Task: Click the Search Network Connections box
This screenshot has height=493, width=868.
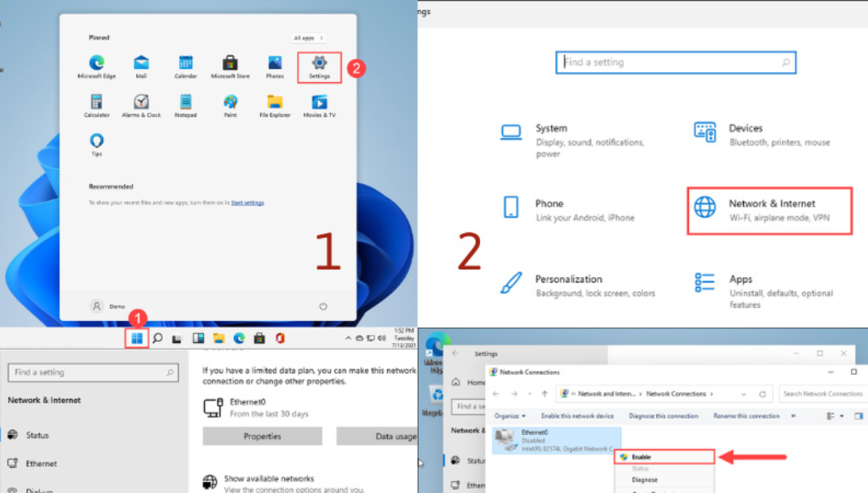Action: [823, 394]
